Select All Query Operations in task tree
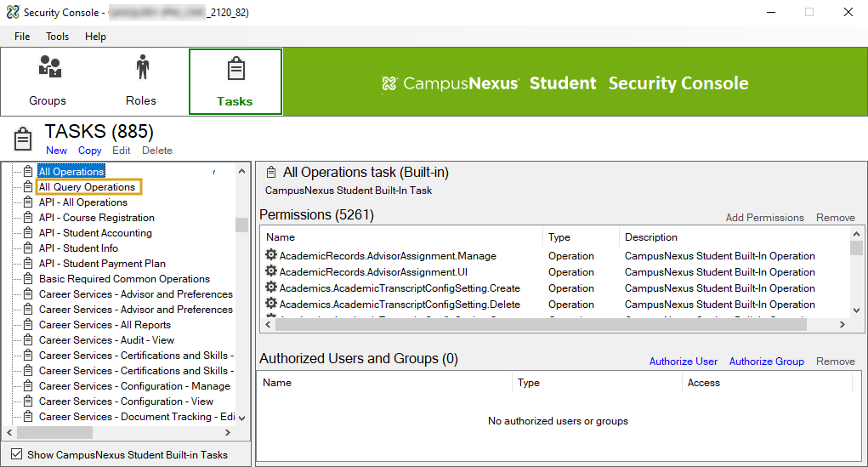Image resolution: width=868 pixels, height=467 pixels. 87,187
